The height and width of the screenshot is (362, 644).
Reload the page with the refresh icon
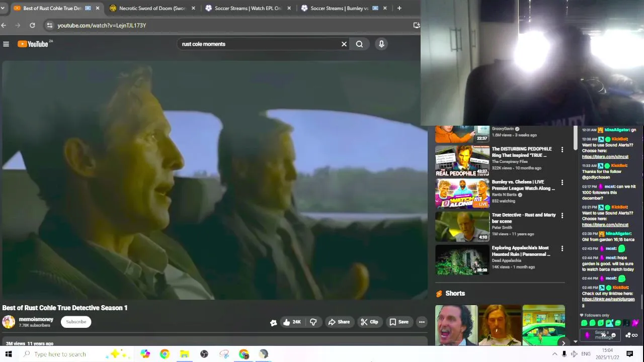click(x=32, y=25)
